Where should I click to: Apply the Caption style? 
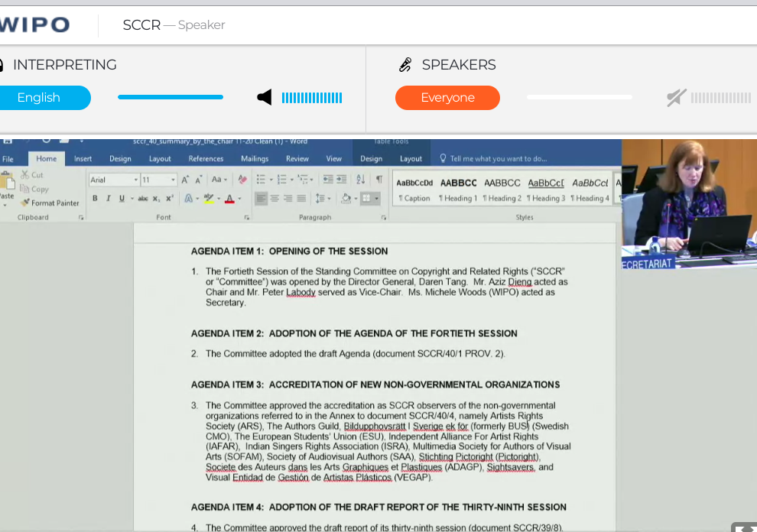[x=414, y=190]
